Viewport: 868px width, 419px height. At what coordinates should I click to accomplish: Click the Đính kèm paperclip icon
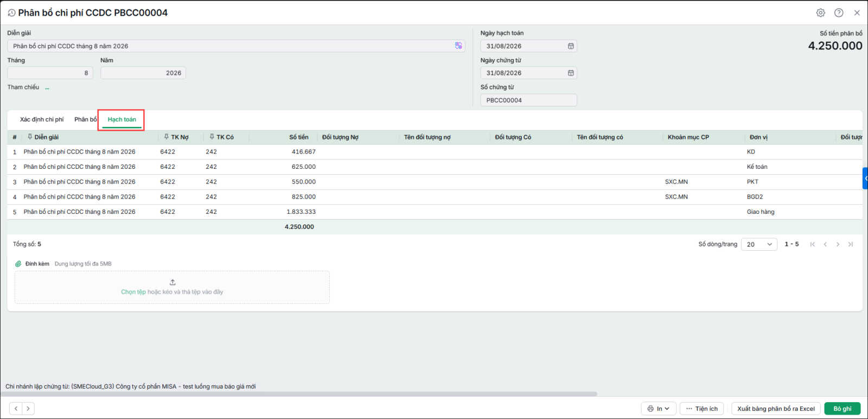pos(18,264)
